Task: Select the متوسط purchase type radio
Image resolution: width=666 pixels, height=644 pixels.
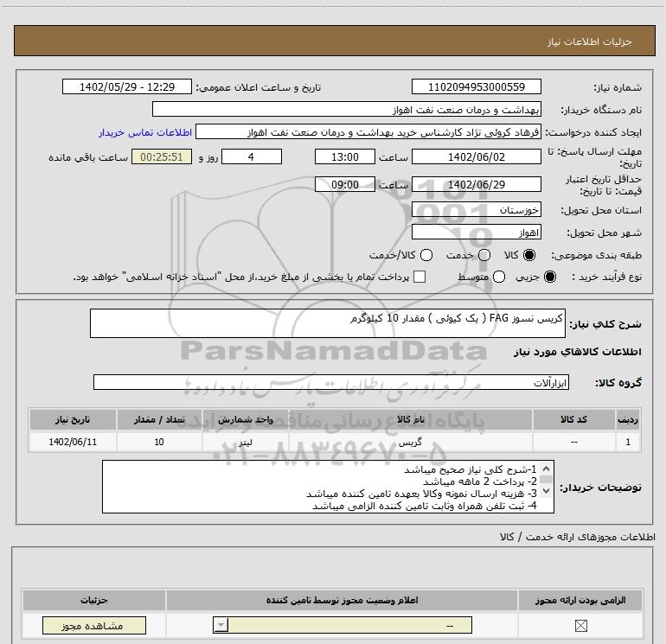Action: (x=499, y=277)
